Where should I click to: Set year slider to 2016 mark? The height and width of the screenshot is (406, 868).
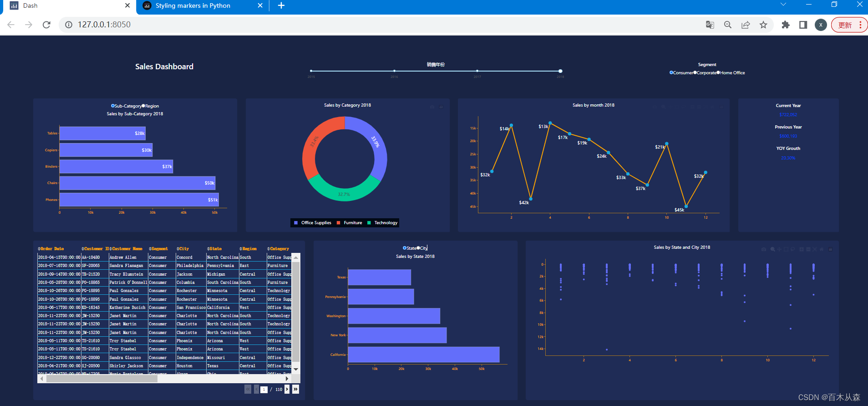pos(394,71)
